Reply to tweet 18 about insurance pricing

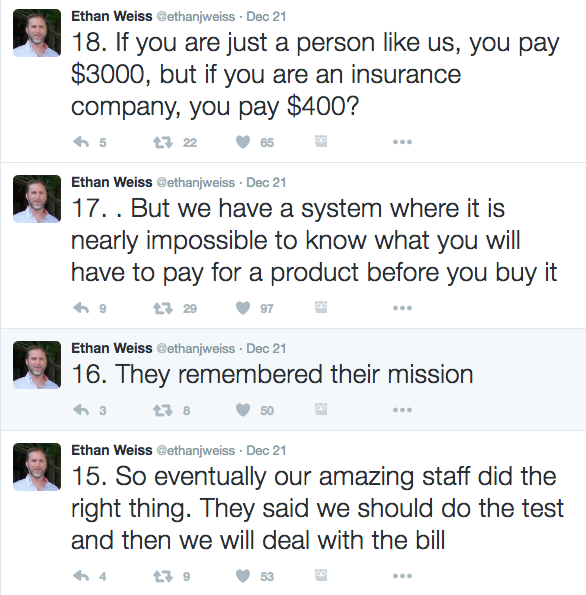(81, 142)
